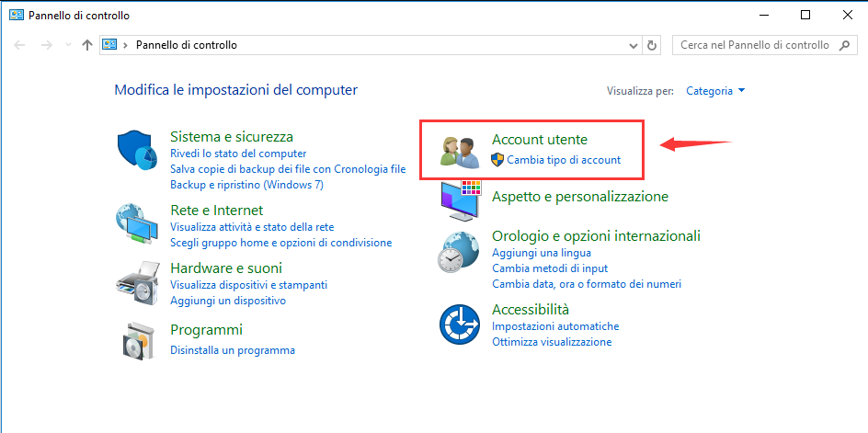Open Aggiungi una lingua
Image resolution: width=868 pixels, height=433 pixels.
point(542,253)
